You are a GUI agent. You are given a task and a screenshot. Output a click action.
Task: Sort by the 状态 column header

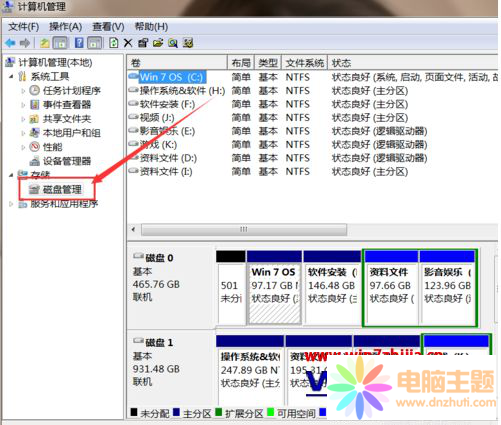tap(413, 63)
